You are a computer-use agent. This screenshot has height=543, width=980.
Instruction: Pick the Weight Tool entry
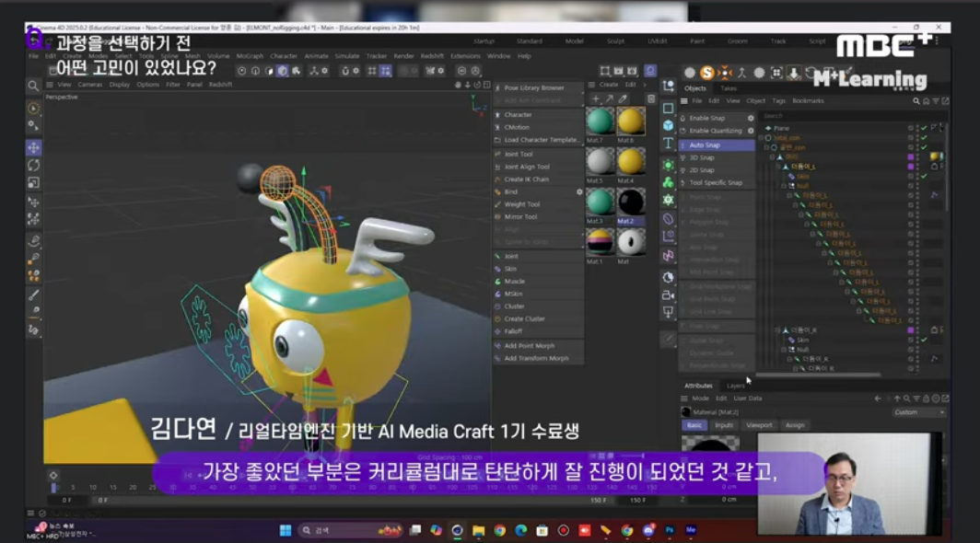coord(521,204)
